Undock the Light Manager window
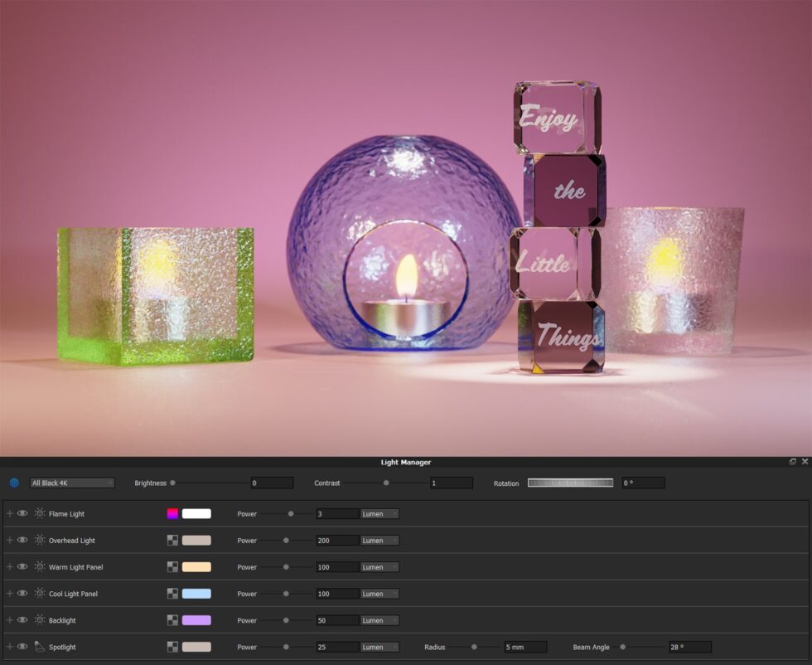Viewport: 812px width, 665px height. tap(793, 462)
